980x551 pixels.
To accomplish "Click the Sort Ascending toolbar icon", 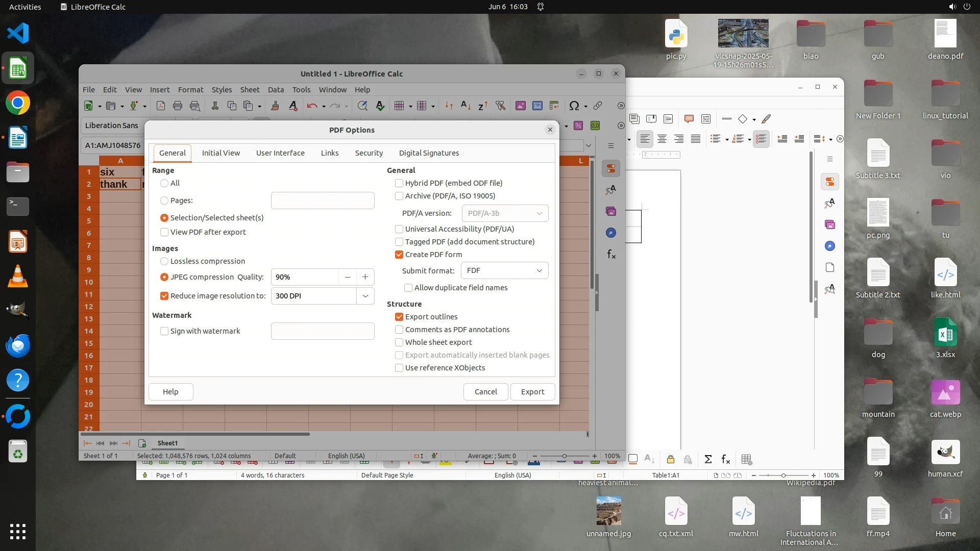I will 465,106.
